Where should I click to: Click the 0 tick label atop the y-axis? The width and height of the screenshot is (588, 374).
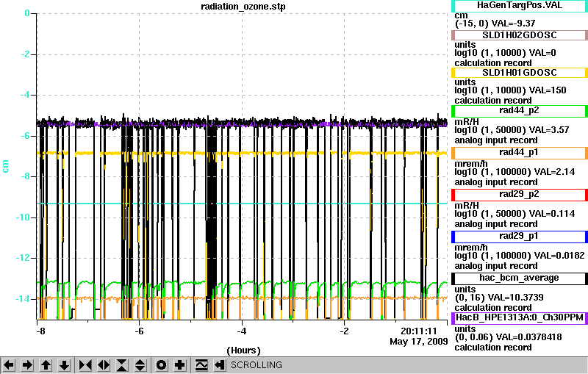tap(27, 13)
